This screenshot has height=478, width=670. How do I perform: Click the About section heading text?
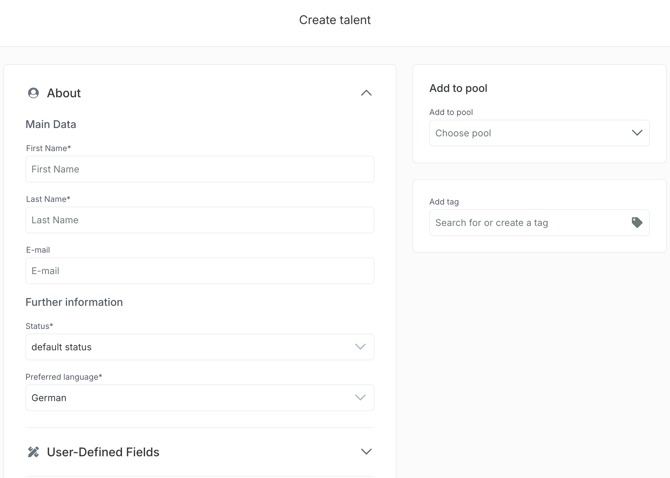(x=64, y=93)
